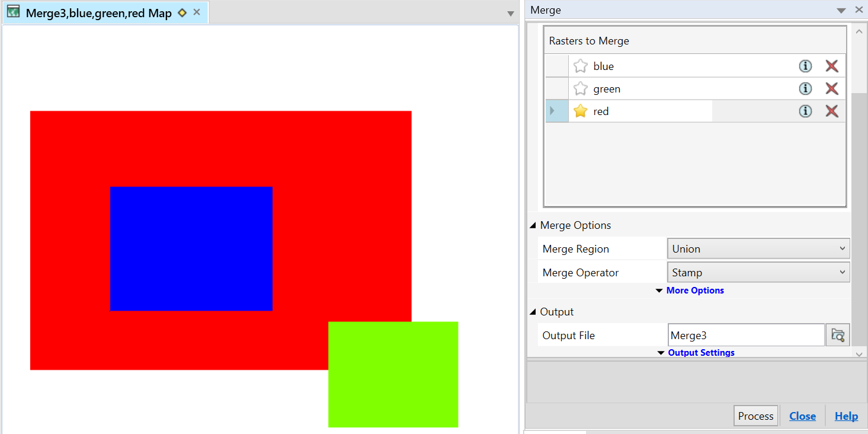Unfavorite the red raster star
Screen dimensions: 868x434
click(x=580, y=111)
